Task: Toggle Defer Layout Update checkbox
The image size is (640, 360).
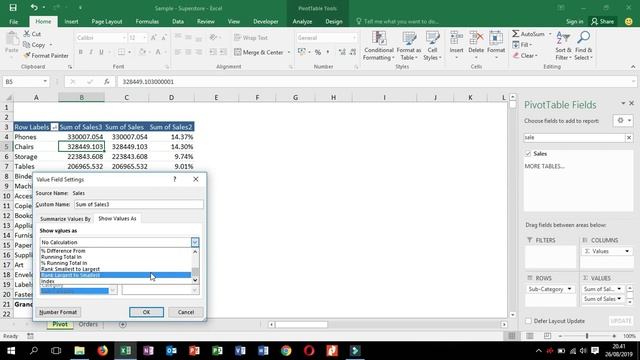Action: [x=529, y=321]
